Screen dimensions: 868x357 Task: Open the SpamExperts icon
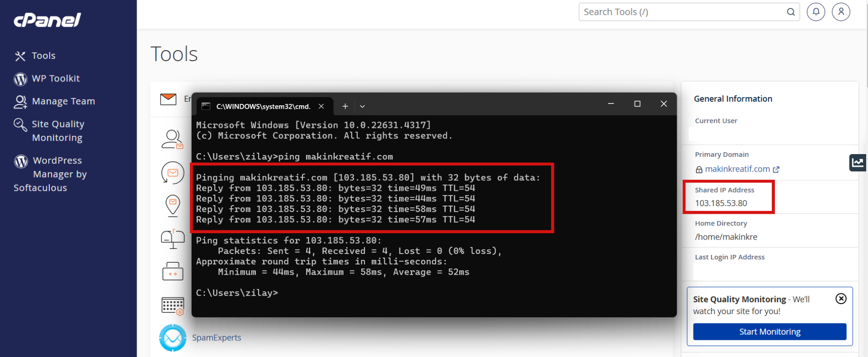click(173, 338)
